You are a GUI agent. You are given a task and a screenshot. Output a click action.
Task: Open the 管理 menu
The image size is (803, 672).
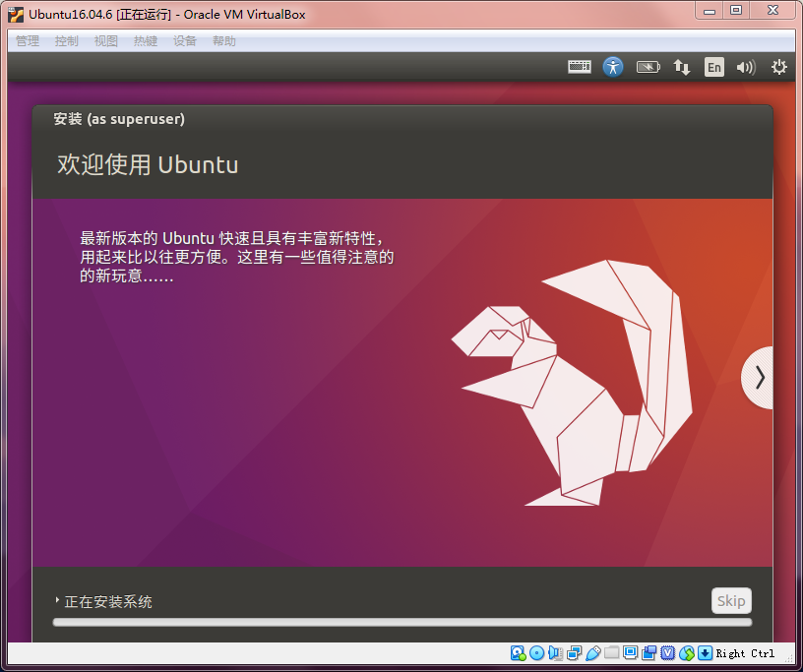pos(28,41)
